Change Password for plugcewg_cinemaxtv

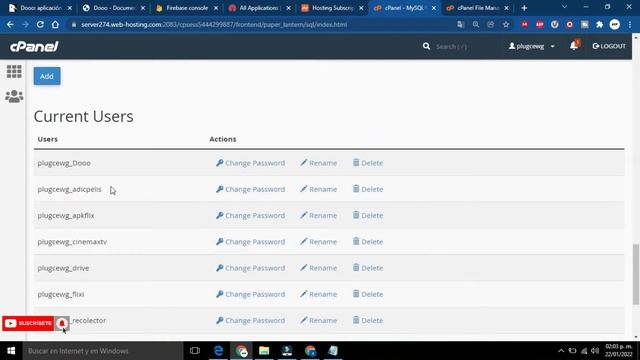click(250, 242)
